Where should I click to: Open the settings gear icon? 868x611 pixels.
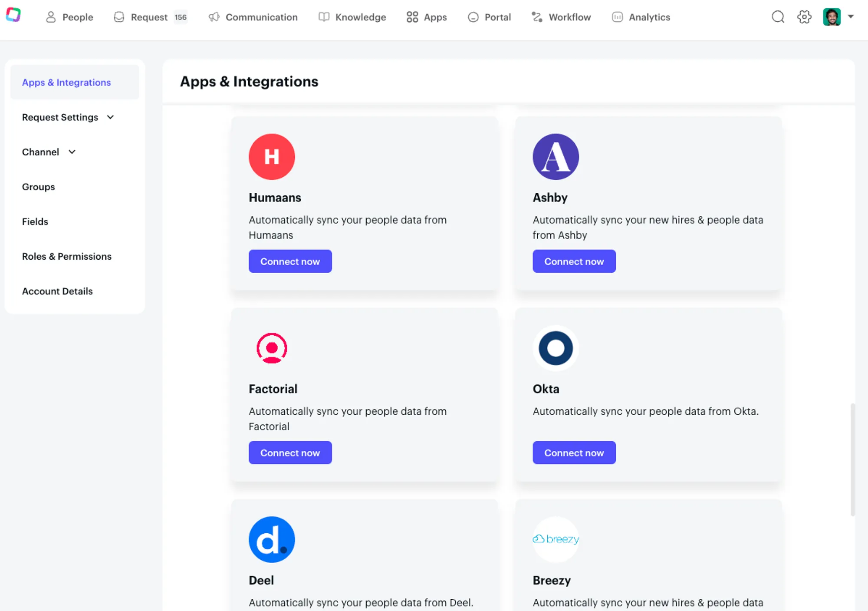pyautogui.click(x=804, y=17)
